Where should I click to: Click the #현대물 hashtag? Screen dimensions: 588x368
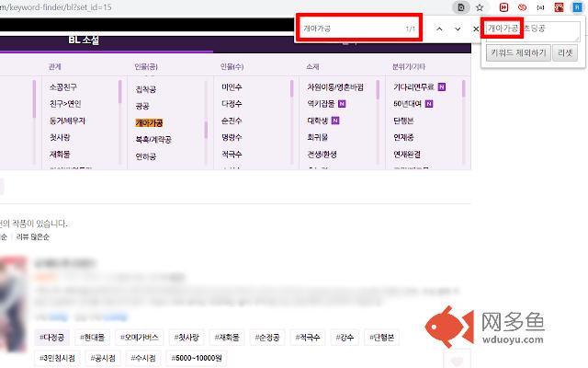pos(95,337)
